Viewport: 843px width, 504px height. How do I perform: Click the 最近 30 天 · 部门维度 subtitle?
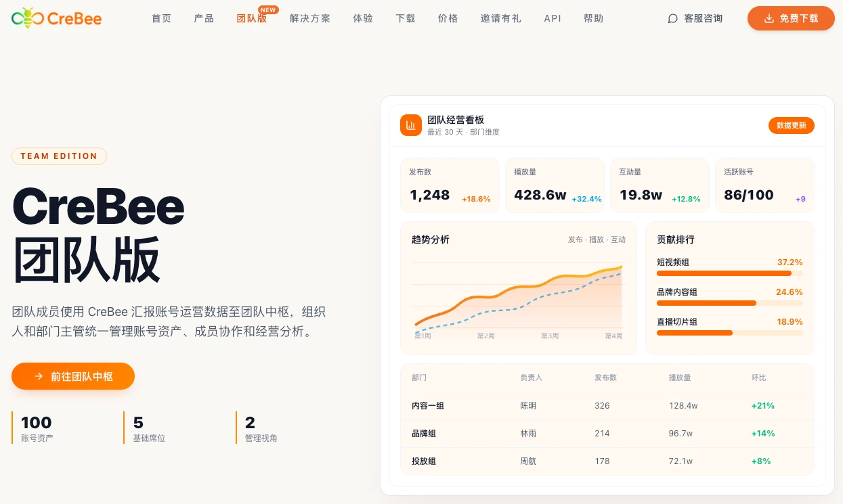tap(463, 132)
